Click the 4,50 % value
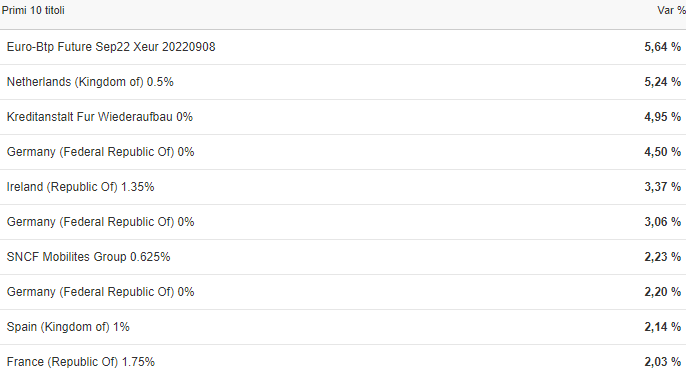This screenshot has width=686, height=373. pos(662,152)
